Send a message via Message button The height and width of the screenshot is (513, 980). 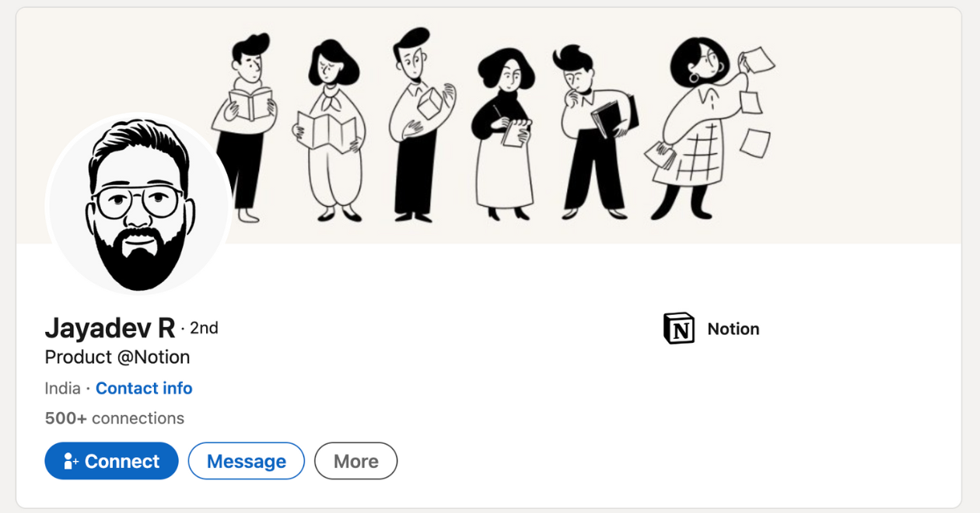(247, 461)
